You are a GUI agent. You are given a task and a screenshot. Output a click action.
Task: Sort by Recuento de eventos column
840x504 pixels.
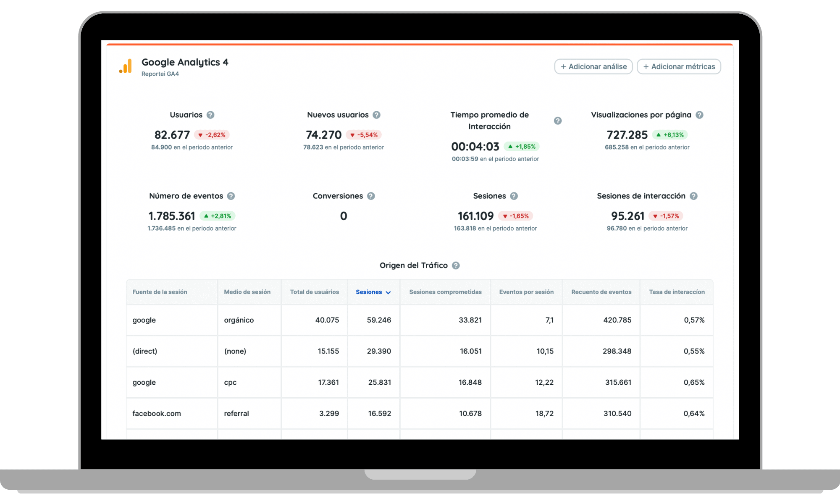point(601,292)
